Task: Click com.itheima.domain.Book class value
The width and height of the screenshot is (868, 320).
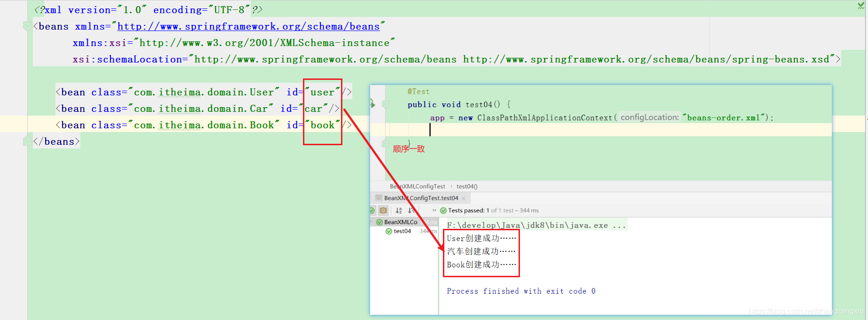Action: (204, 125)
